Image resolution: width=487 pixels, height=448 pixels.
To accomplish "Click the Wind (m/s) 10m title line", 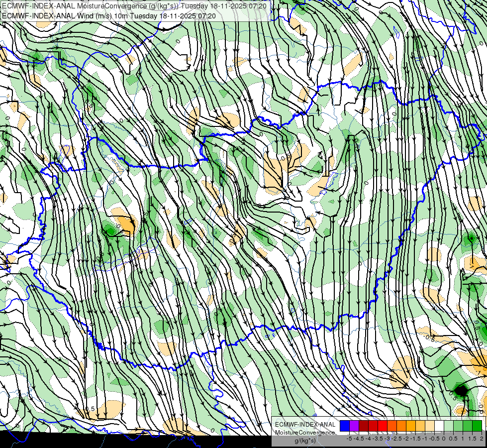I will [x=109, y=16].
